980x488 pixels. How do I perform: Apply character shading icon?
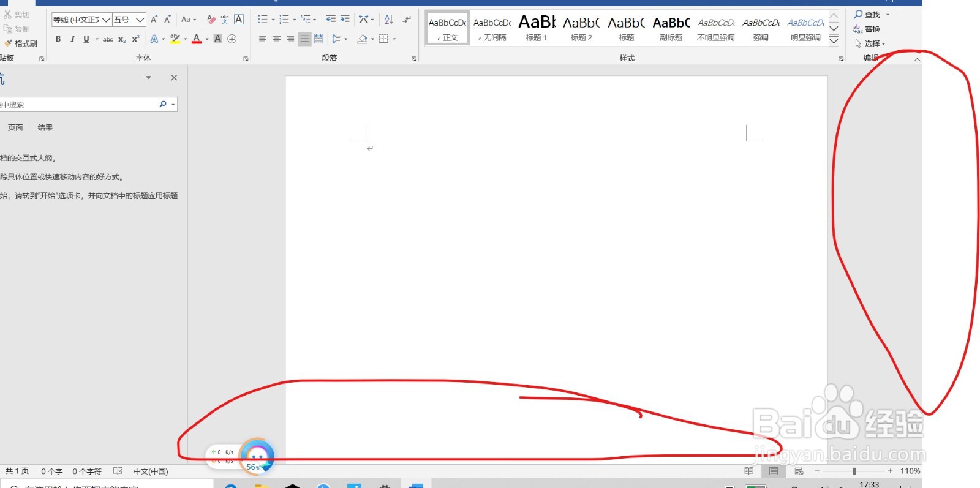(x=217, y=39)
